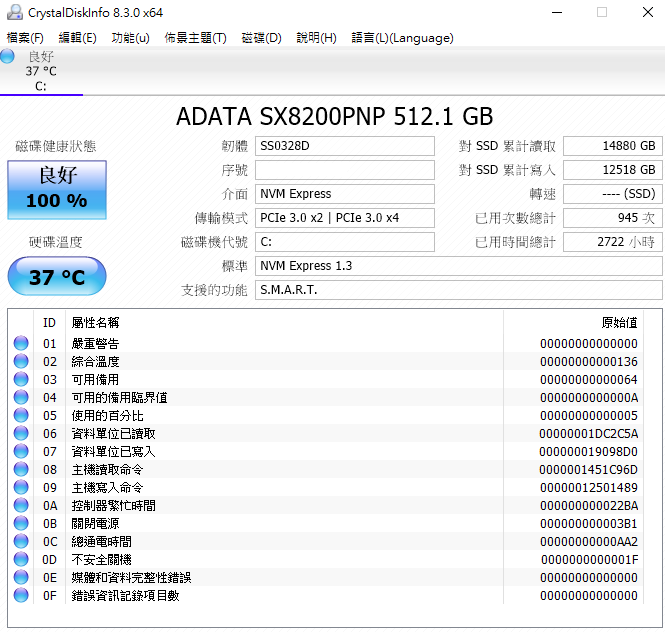Click status orb for attribute 0A 控制器繁忙時間
This screenshot has height=632, width=665.
coord(21,505)
